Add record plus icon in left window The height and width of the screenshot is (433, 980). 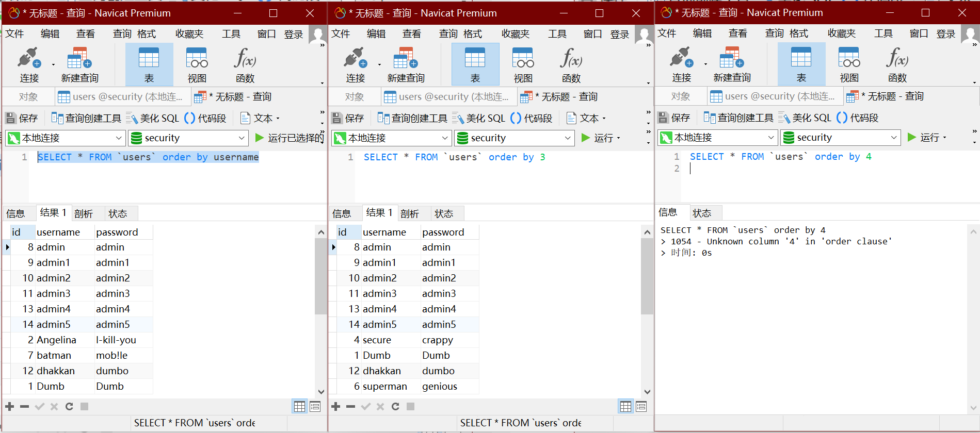(x=10, y=407)
